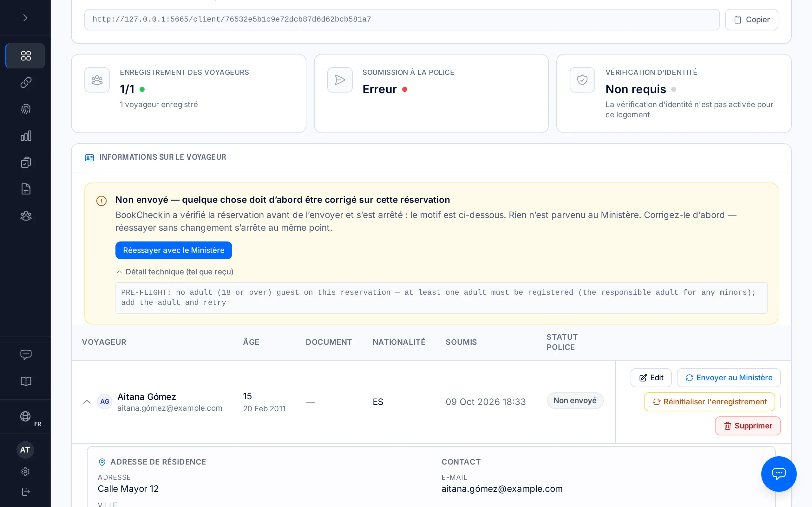812x507 pixels.
Task: Open the fingerprint identity icon in sidebar
Action: (x=25, y=109)
